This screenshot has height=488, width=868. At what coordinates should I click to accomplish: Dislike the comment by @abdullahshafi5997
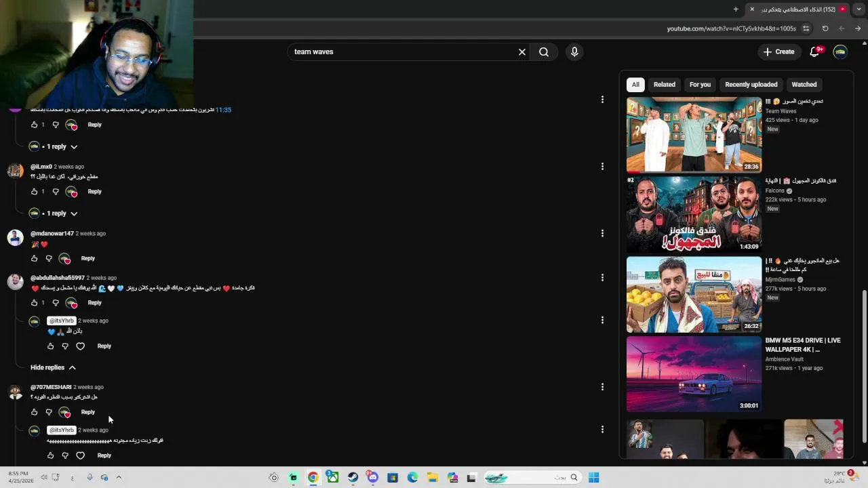click(x=56, y=303)
